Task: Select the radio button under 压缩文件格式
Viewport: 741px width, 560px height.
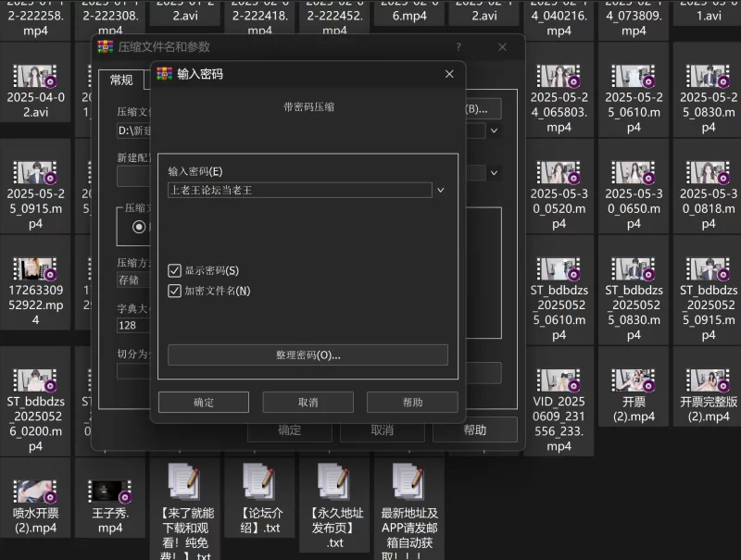Action: 139,226
